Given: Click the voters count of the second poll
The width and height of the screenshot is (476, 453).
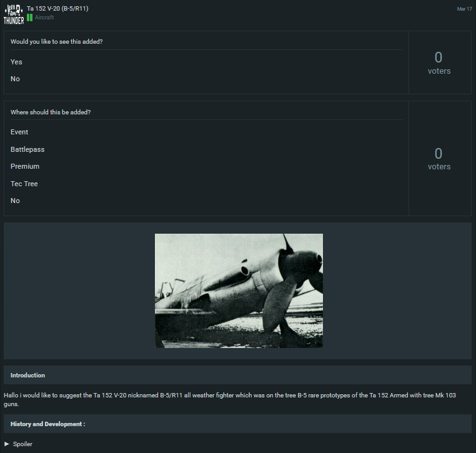Looking at the screenshot, I should tap(439, 159).
